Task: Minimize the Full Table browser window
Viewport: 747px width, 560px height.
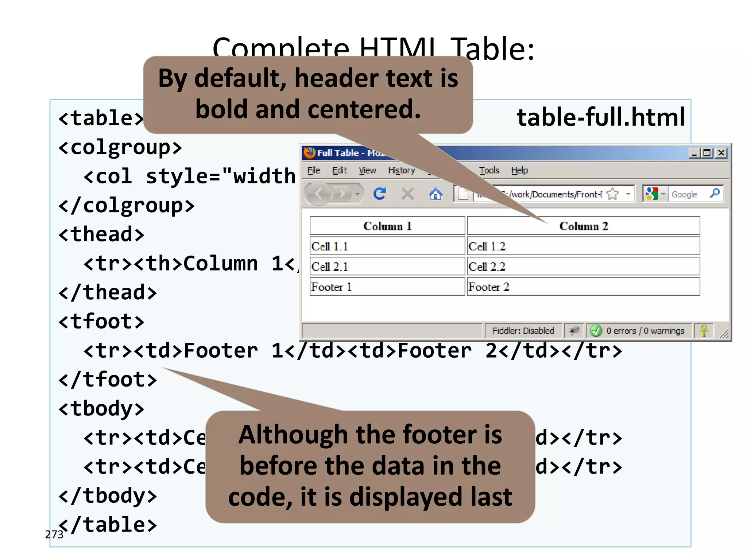Action: tap(694, 153)
